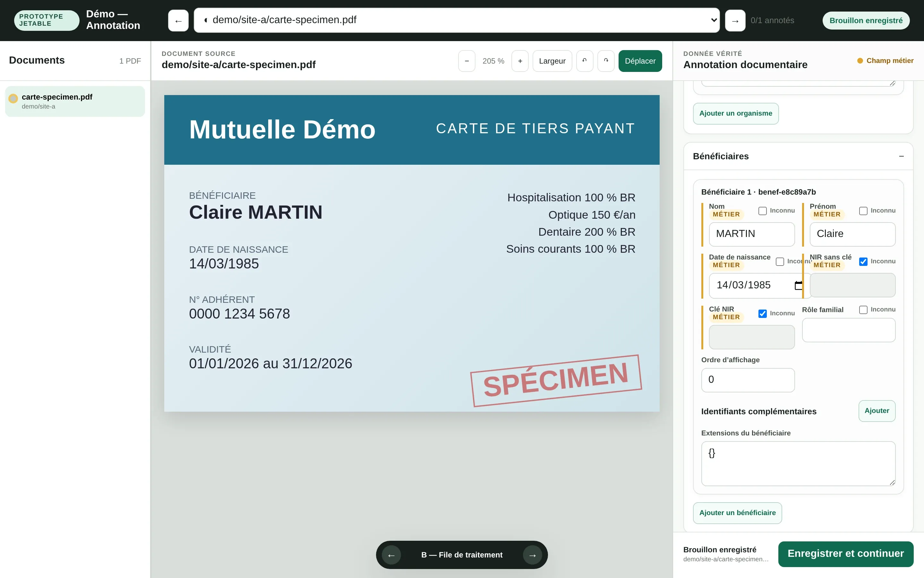The image size is (924, 578).
Task: Toggle Inconnu checkbox for Prénom
Action: pyautogui.click(x=863, y=211)
